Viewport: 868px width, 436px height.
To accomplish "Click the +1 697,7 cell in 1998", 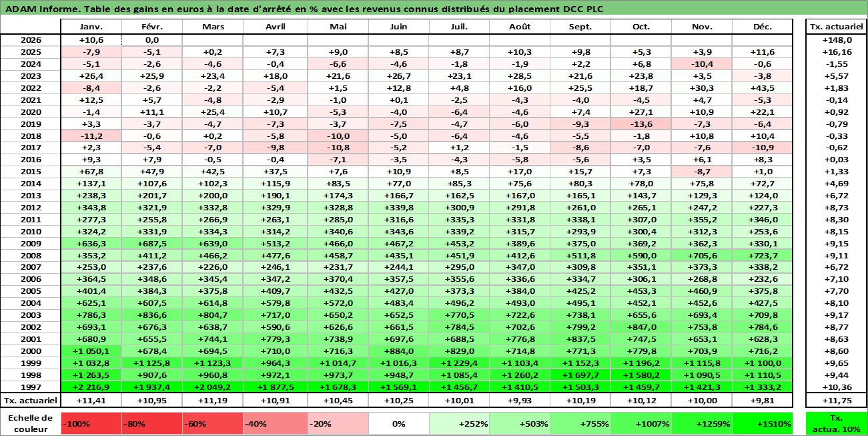I will 580,375.
